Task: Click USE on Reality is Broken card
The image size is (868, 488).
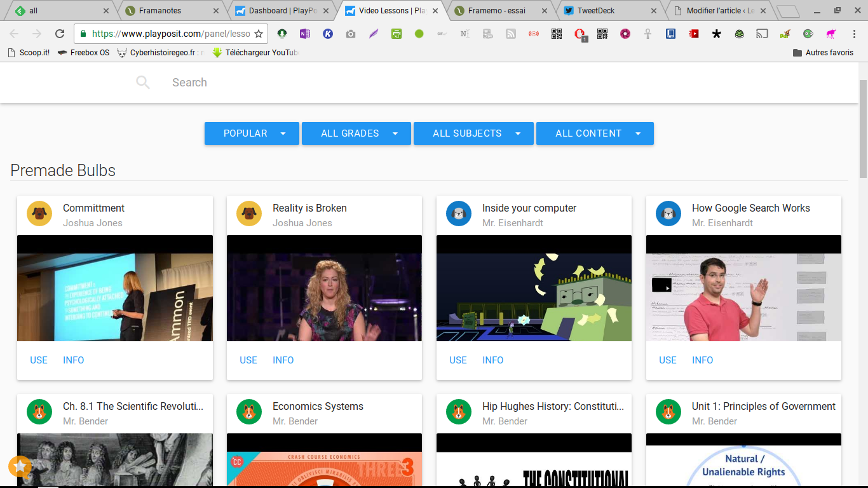Action: tap(248, 360)
